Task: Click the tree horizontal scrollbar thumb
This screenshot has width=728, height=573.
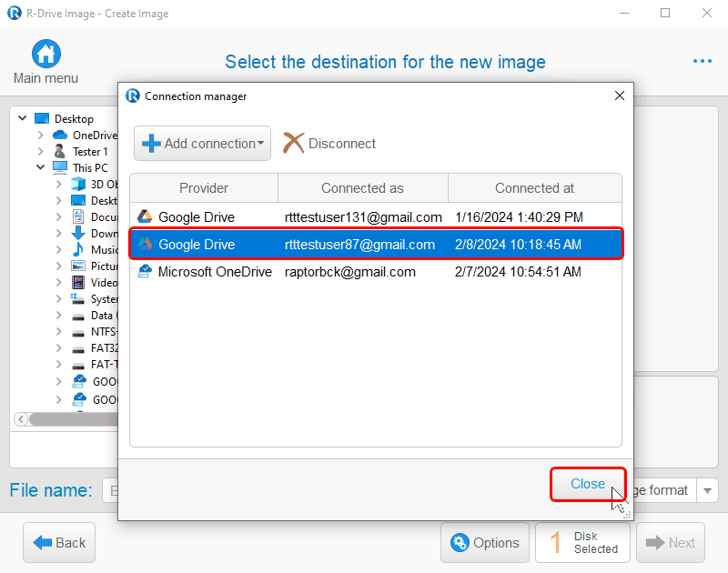Action: click(x=74, y=419)
